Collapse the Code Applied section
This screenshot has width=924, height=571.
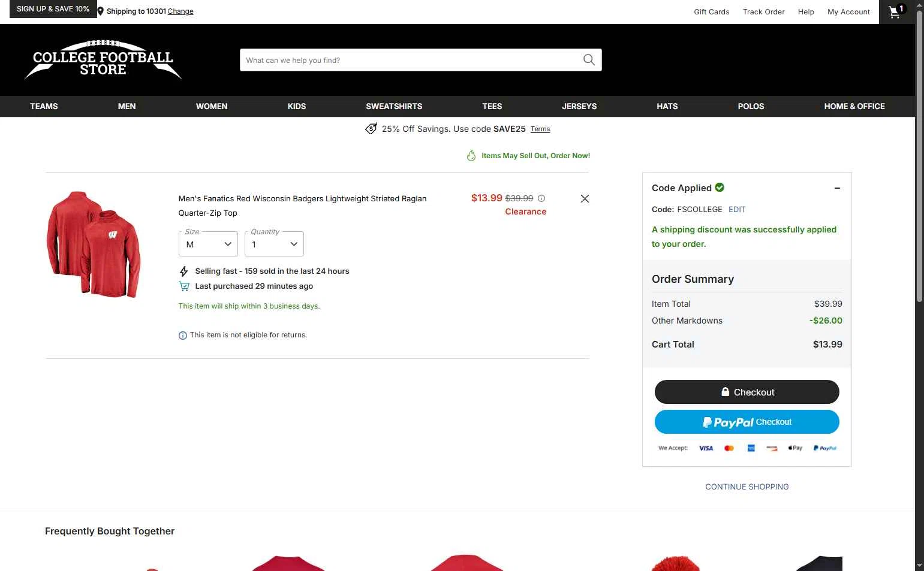837,188
